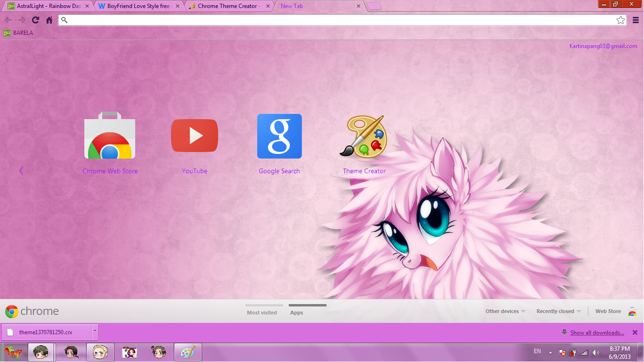Open the theme1370781250.crx download options arrow
This screenshot has width=644, height=362.
tap(94, 332)
